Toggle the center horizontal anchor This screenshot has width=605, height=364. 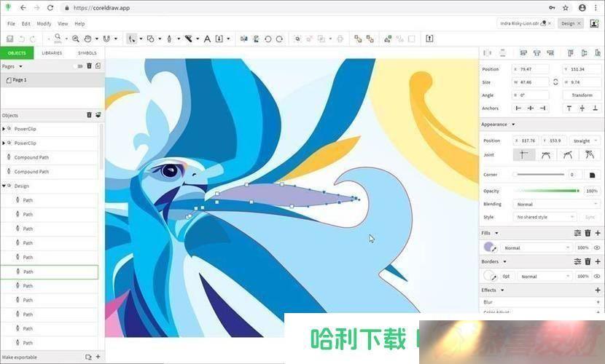point(531,108)
